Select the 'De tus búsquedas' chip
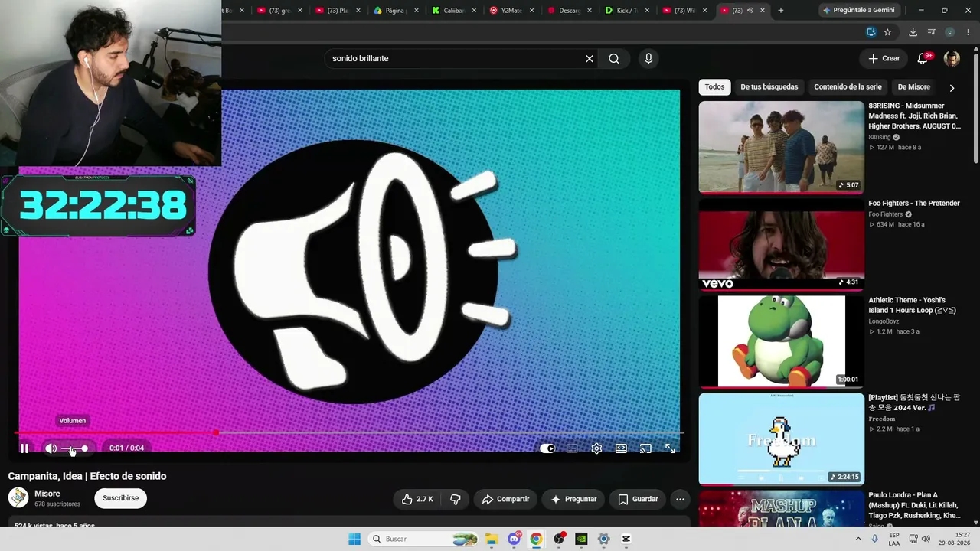The width and height of the screenshot is (980, 551). pyautogui.click(x=769, y=87)
